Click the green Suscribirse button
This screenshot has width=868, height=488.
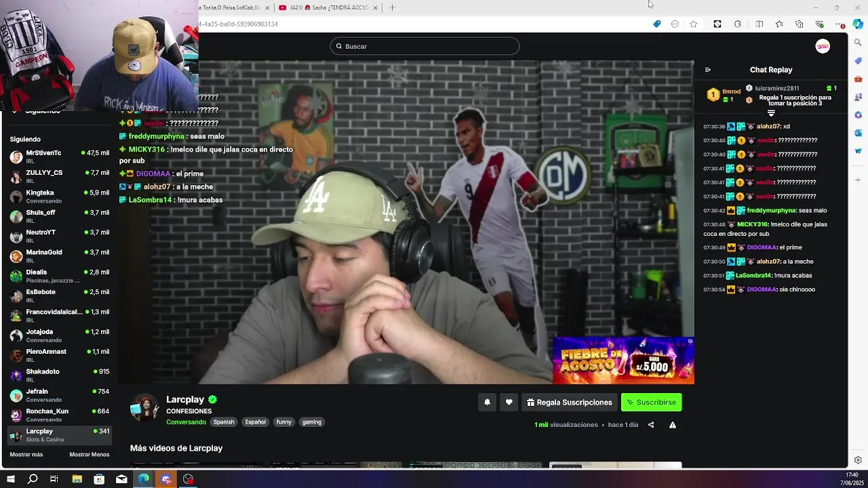coord(651,402)
